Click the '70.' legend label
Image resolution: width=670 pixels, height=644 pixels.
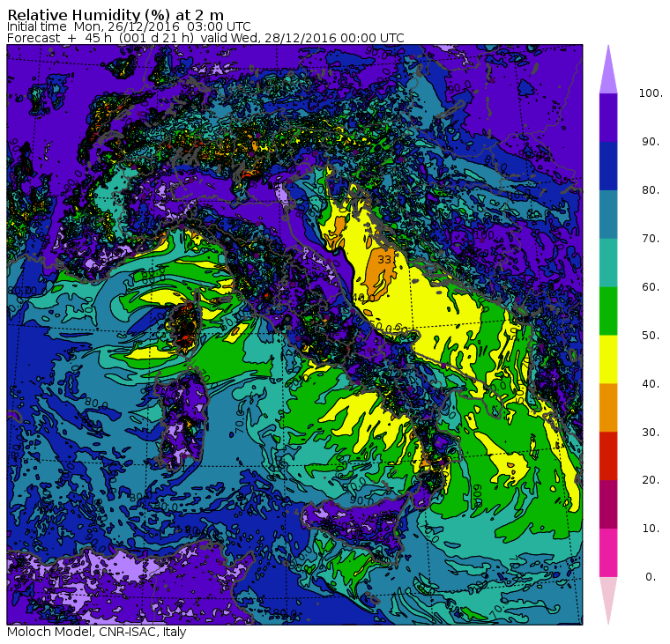[x=651, y=238]
